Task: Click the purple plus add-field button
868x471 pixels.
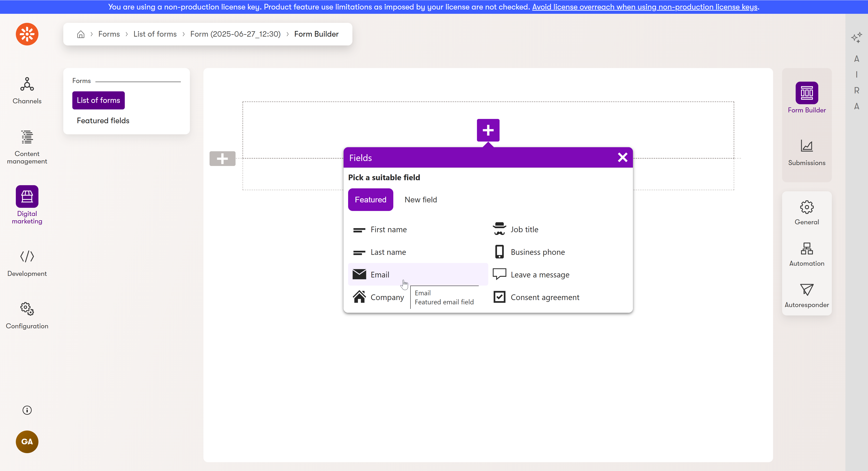Action: [488, 130]
